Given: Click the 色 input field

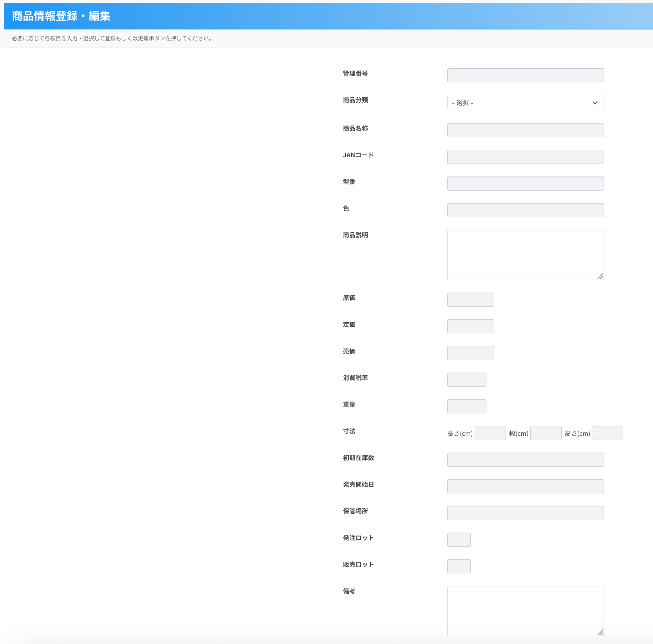Looking at the screenshot, I should click(x=525, y=210).
